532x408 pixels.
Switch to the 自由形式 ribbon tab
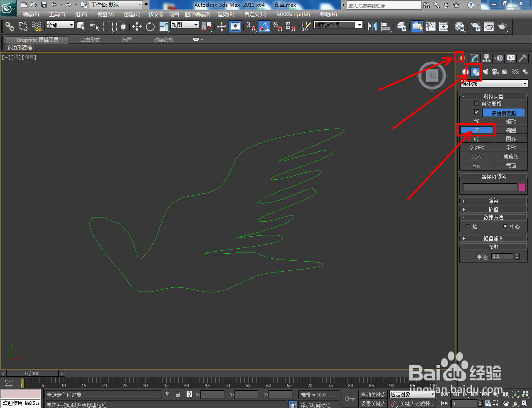coord(90,40)
